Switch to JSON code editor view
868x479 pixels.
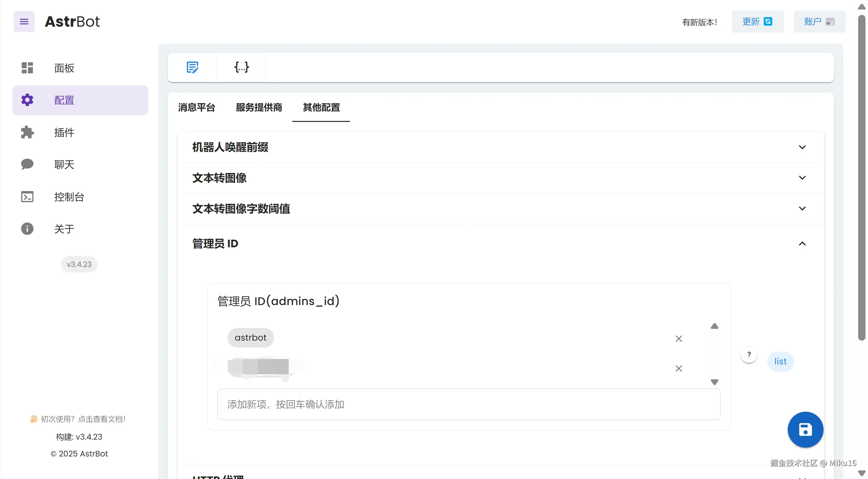242,67
